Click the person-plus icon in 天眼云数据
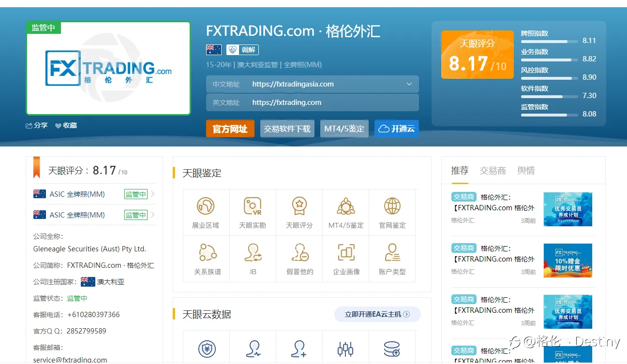627x364 pixels. [x=299, y=349]
